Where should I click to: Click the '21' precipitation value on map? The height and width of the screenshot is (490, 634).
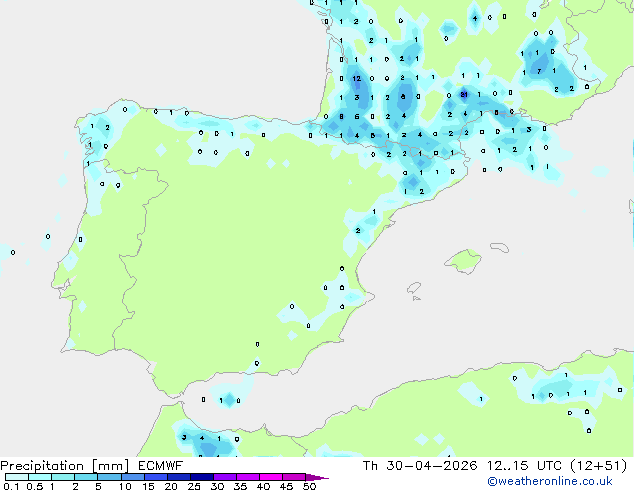[x=464, y=95]
